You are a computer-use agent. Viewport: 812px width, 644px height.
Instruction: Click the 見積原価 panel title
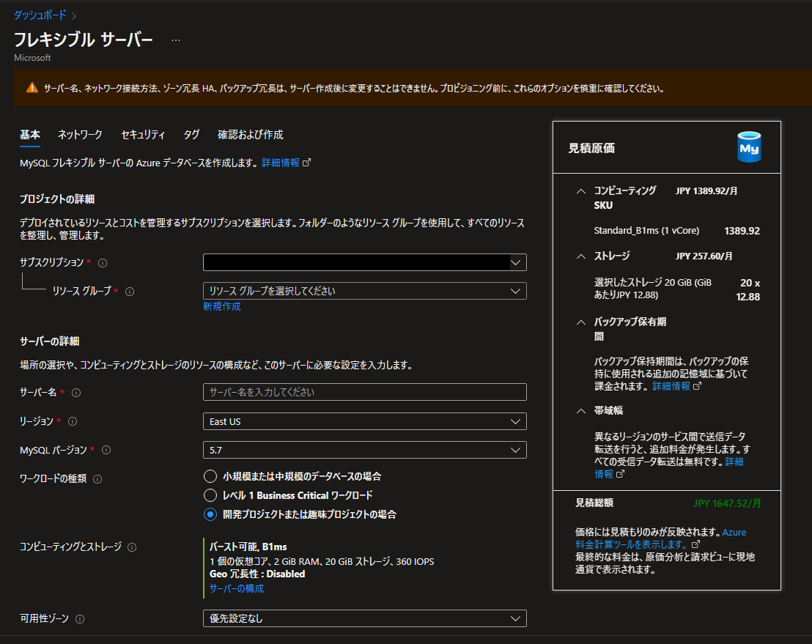tap(591, 149)
